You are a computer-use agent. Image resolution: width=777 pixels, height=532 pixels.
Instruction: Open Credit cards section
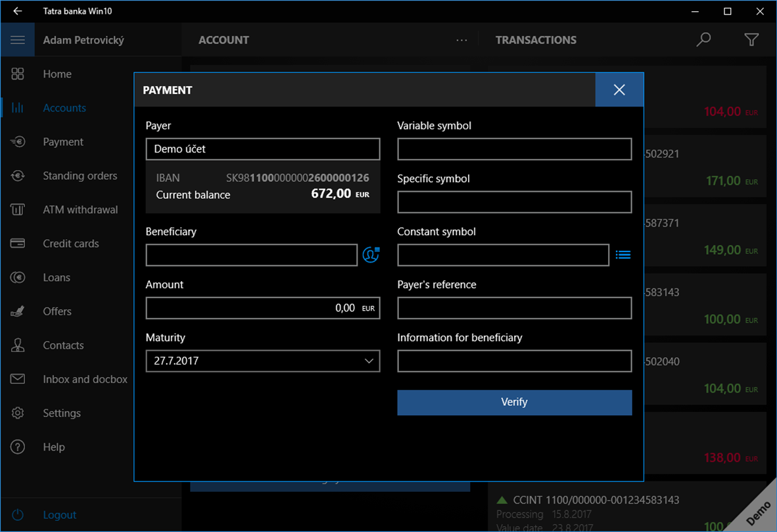click(x=71, y=244)
